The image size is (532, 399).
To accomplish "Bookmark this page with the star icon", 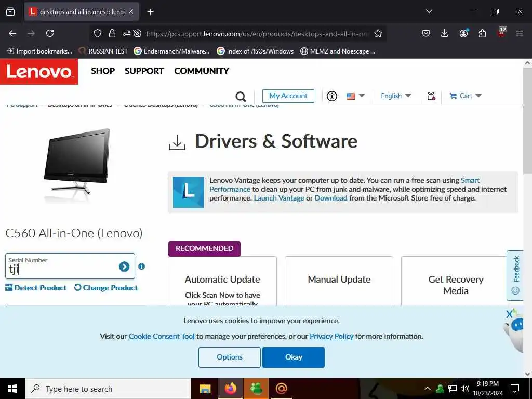I will (x=378, y=33).
